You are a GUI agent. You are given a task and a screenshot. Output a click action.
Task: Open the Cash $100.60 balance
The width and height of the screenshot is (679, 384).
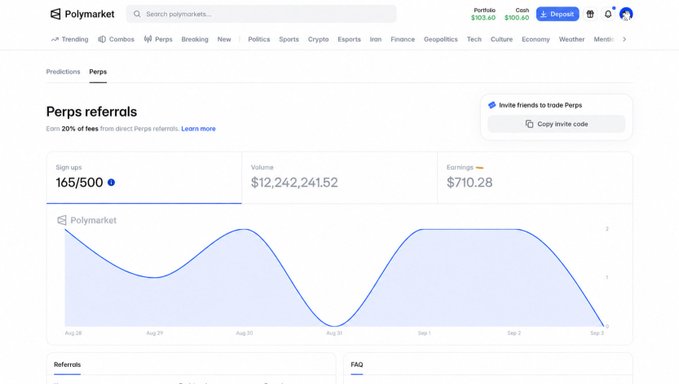pos(517,14)
